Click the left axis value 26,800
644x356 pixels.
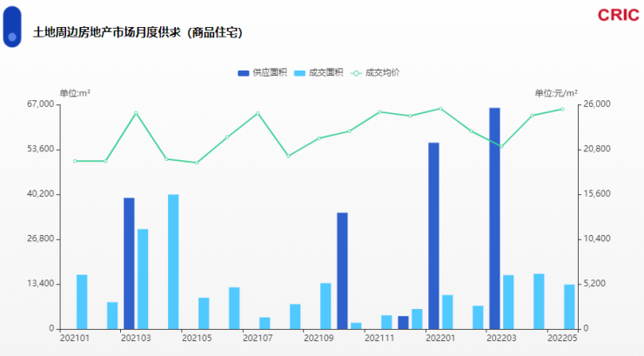tap(41, 239)
